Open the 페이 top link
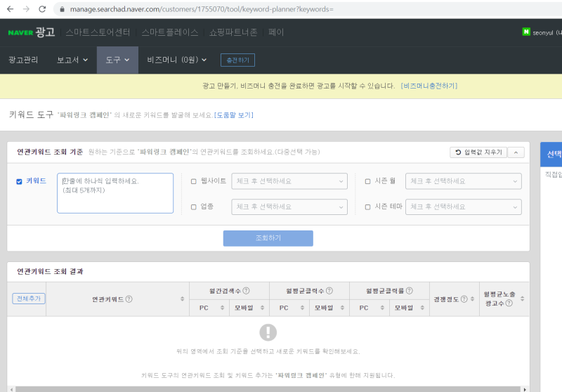562x392 pixels. [x=276, y=32]
